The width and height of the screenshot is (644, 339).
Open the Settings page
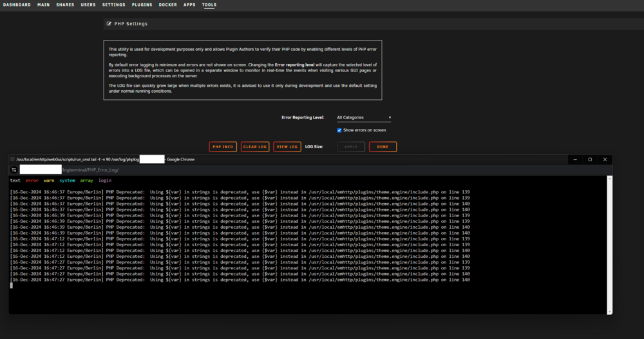pyautogui.click(x=114, y=5)
